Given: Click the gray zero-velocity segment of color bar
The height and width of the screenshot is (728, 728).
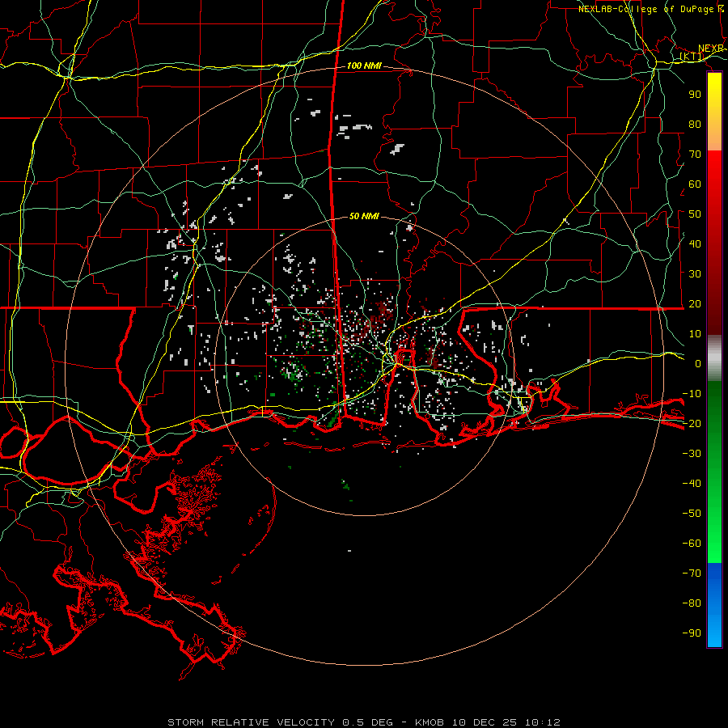Looking at the screenshot, I should click(714, 358).
